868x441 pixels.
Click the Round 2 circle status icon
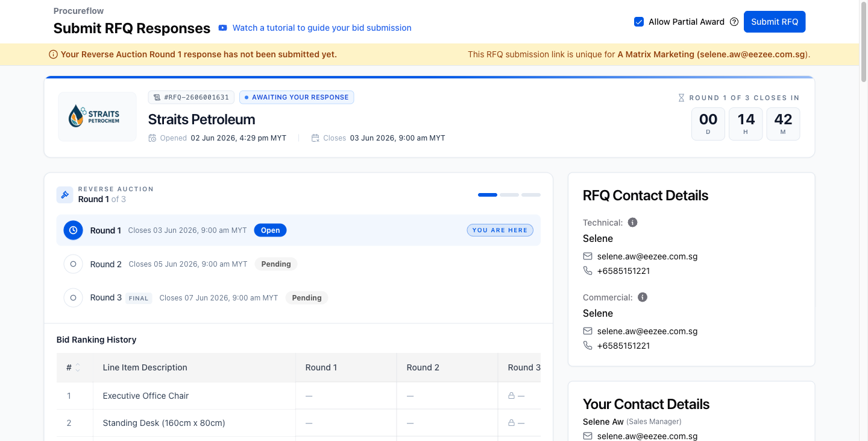[x=73, y=264]
